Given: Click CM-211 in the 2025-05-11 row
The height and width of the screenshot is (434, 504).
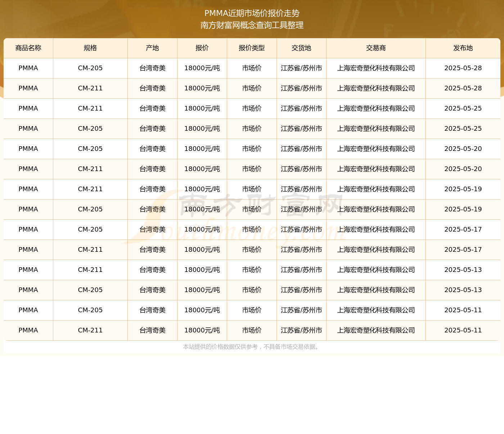Looking at the screenshot, I should click(x=90, y=330).
